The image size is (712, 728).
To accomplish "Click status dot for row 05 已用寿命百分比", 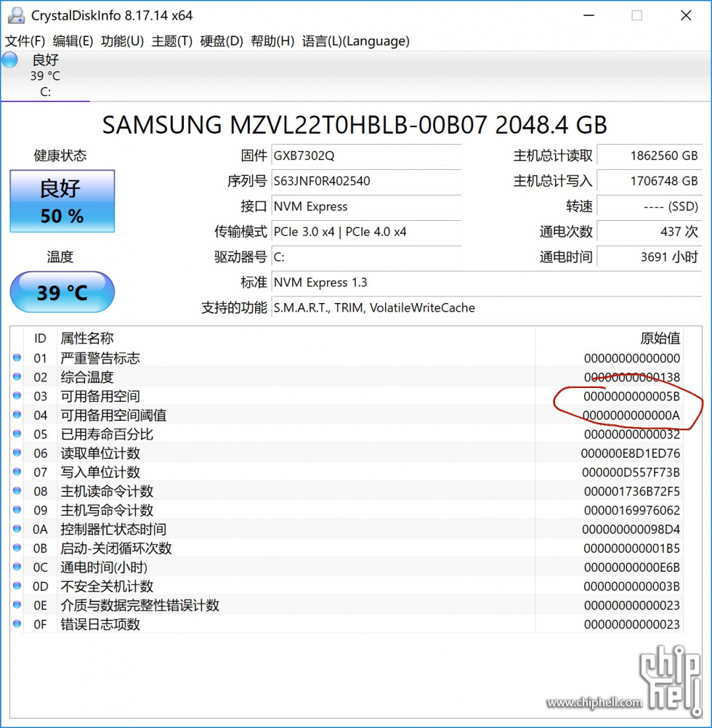I will pyautogui.click(x=17, y=434).
